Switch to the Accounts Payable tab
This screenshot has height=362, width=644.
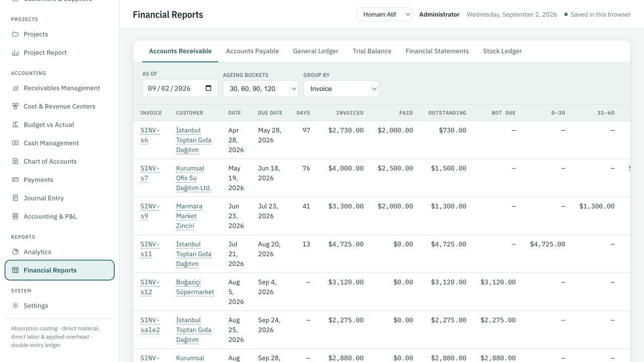point(252,51)
